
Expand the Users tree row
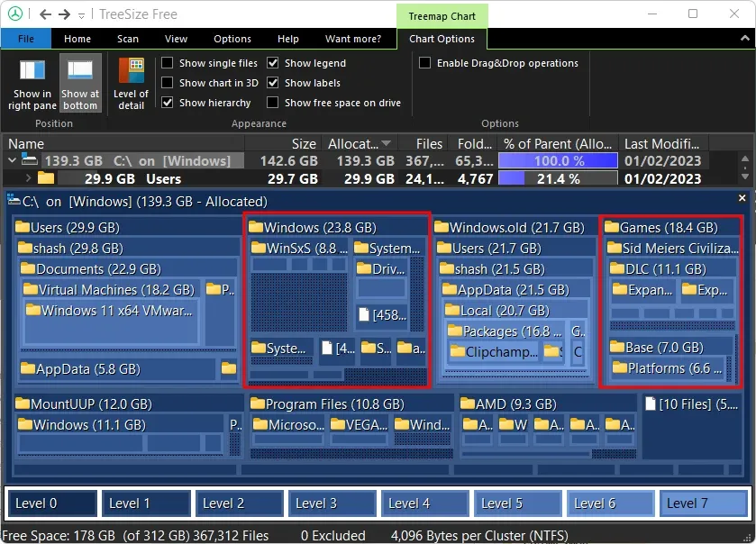point(27,178)
